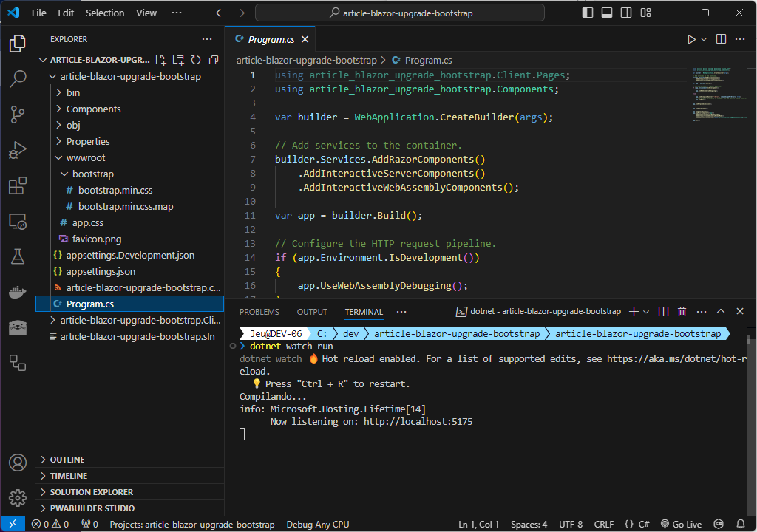This screenshot has height=532, width=757.
Task: Split the editor right
Action: pyautogui.click(x=722, y=39)
